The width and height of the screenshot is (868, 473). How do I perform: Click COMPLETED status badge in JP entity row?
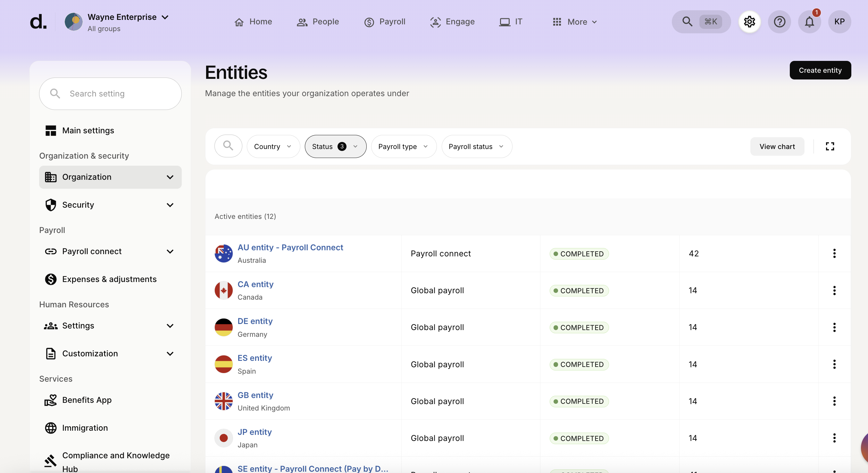pos(579,438)
